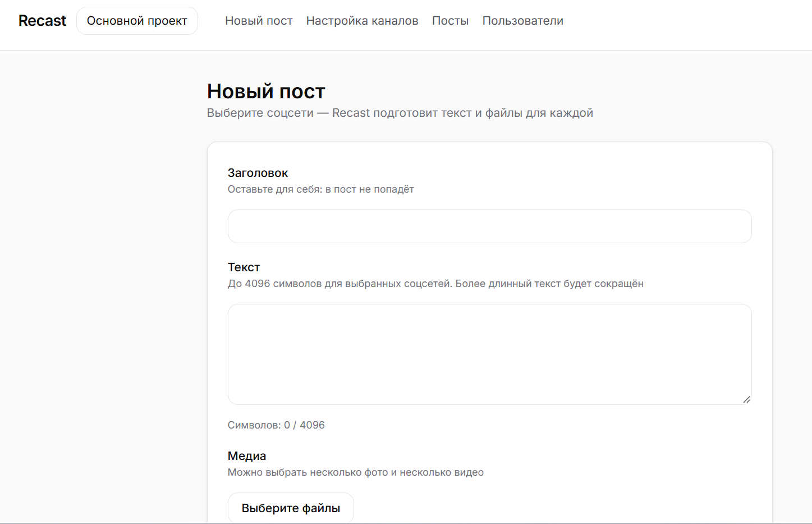
Task: Click the Новый пост page heading
Action: (266, 91)
